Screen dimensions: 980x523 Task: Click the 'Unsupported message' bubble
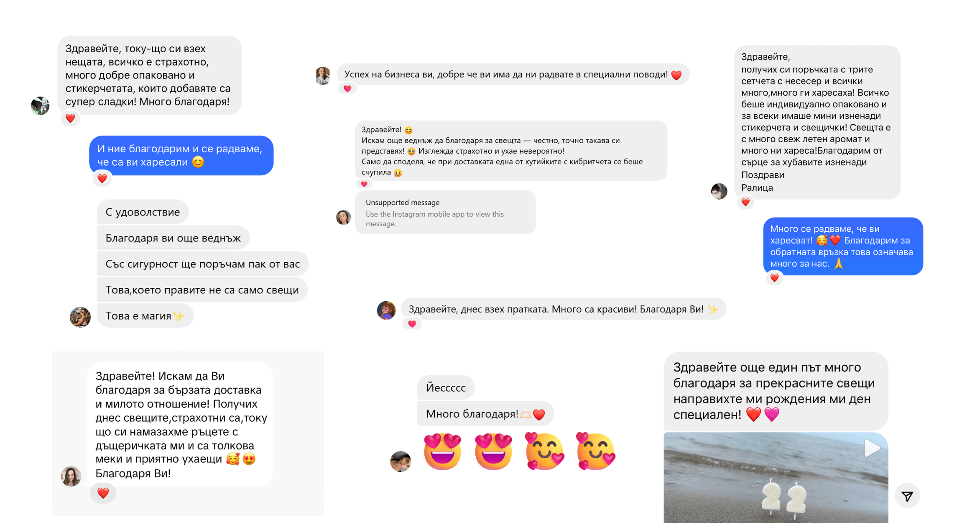coord(445,213)
